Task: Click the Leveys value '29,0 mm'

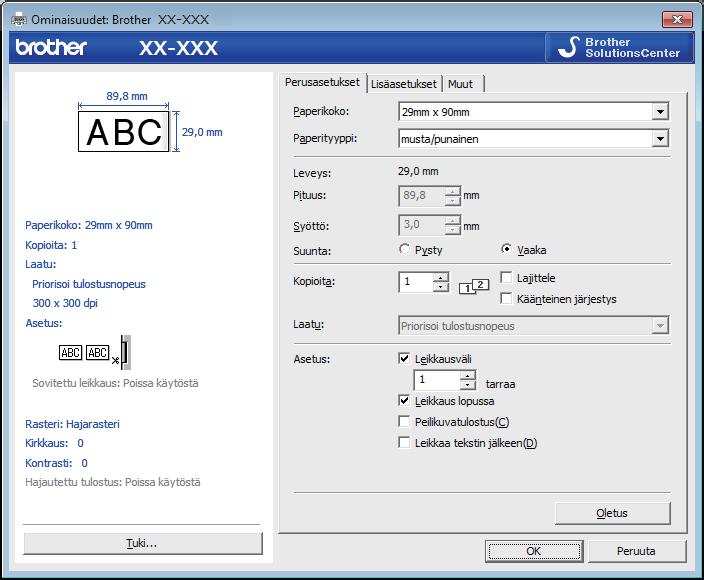Action: [x=418, y=171]
